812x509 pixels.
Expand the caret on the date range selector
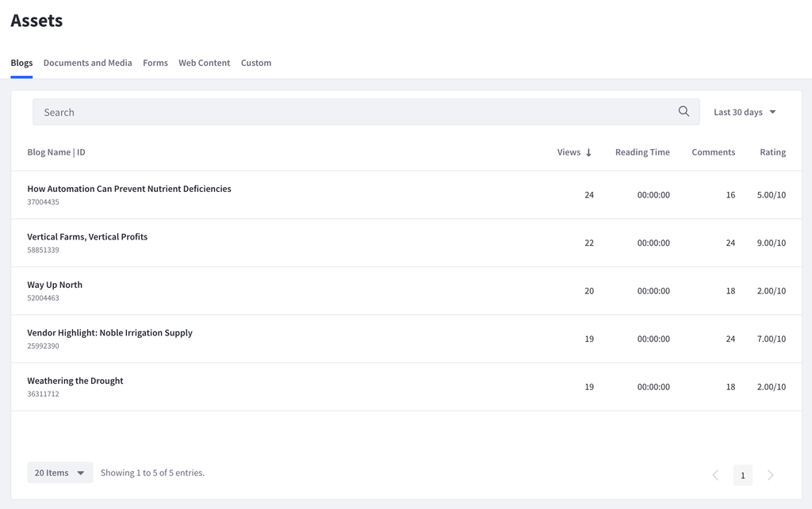(x=772, y=111)
